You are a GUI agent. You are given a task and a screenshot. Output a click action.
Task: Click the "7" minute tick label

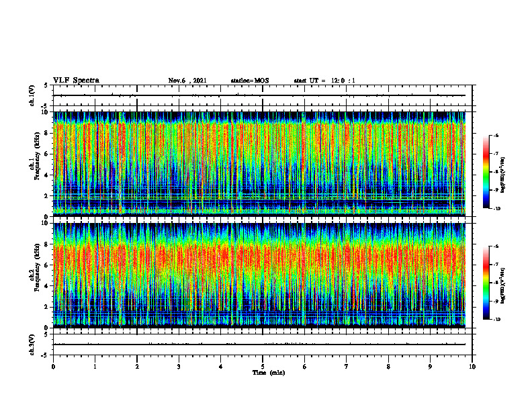pyautogui.click(x=347, y=367)
